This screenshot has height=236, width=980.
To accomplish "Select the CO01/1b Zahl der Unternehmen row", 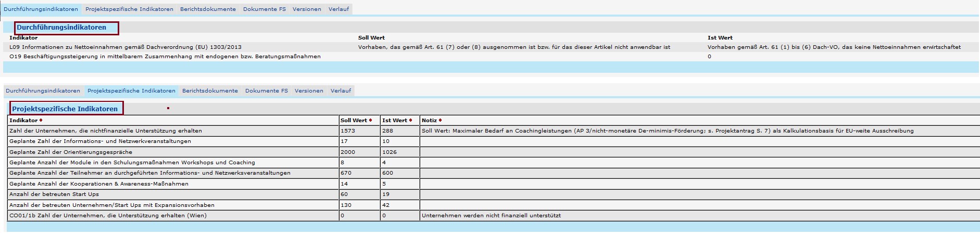I will (x=108, y=215).
